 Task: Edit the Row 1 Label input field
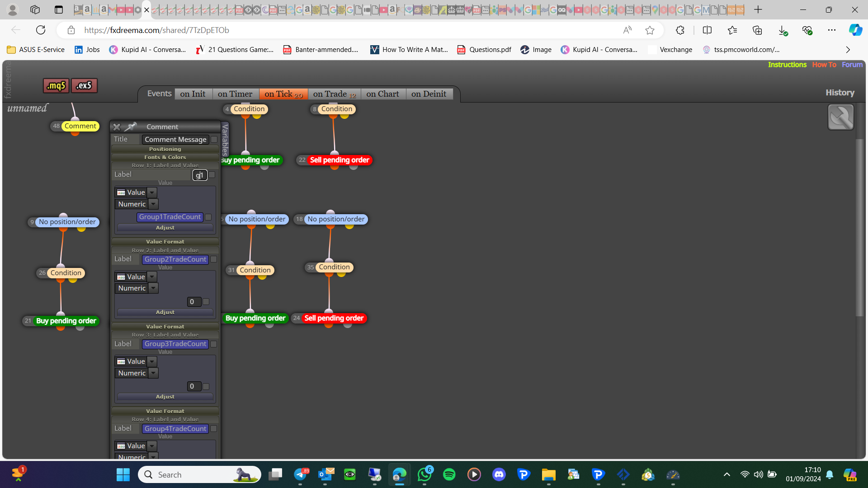pos(200,175)
